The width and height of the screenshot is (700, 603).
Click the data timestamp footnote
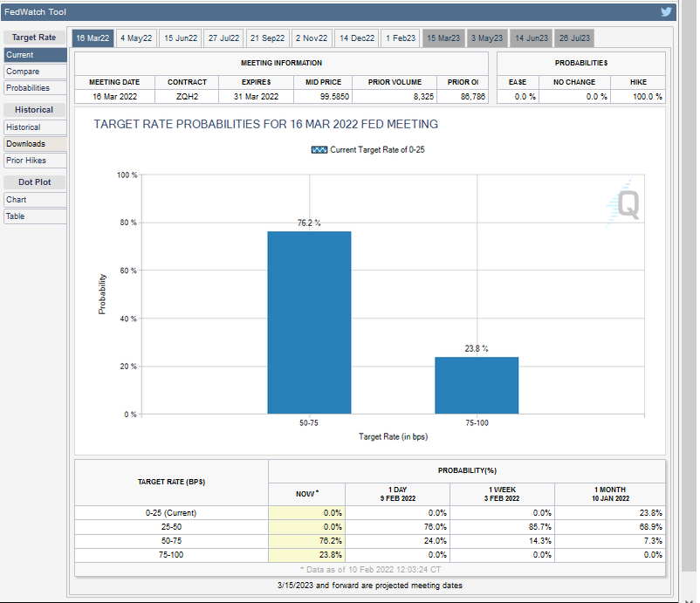click(x=370, y=570)
